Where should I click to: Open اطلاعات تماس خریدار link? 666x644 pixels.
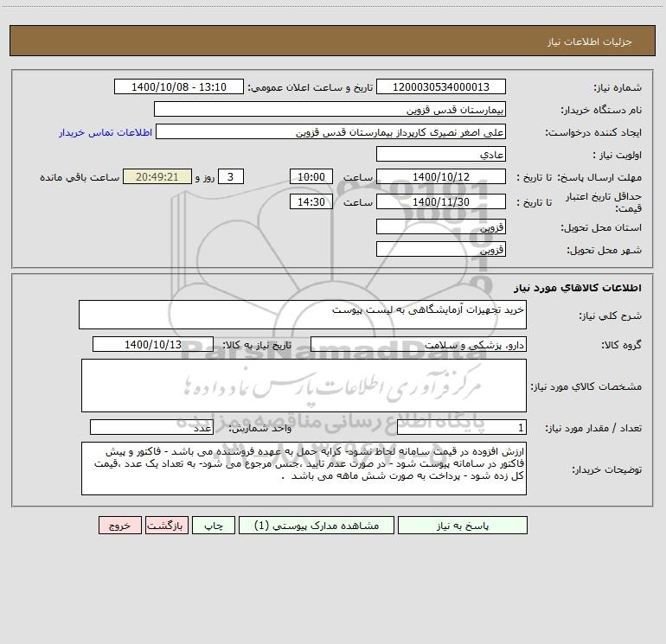click(x=106, y=132)
